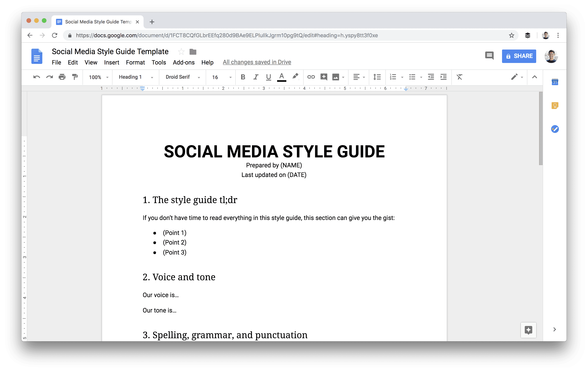Open the text color picker
The width and height of the screenshot is (588, 372).
[282, 77]
